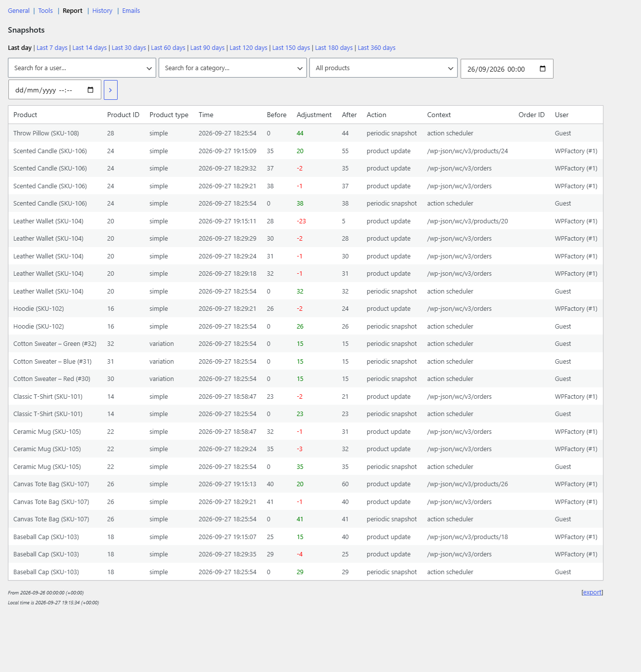641x672 pixels.
Task: Click context /wp-json/wc/v3/products/18
Action: pos(468,537)
